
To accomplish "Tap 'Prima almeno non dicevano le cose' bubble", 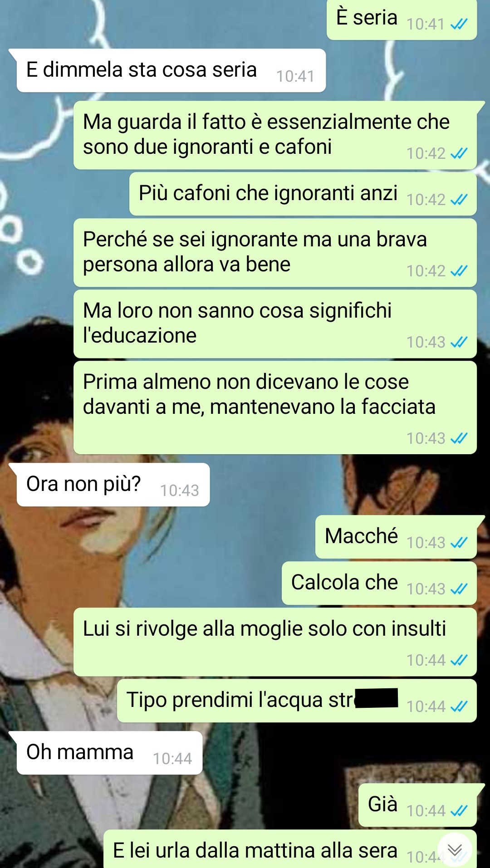I will click(x=275, y=407).
